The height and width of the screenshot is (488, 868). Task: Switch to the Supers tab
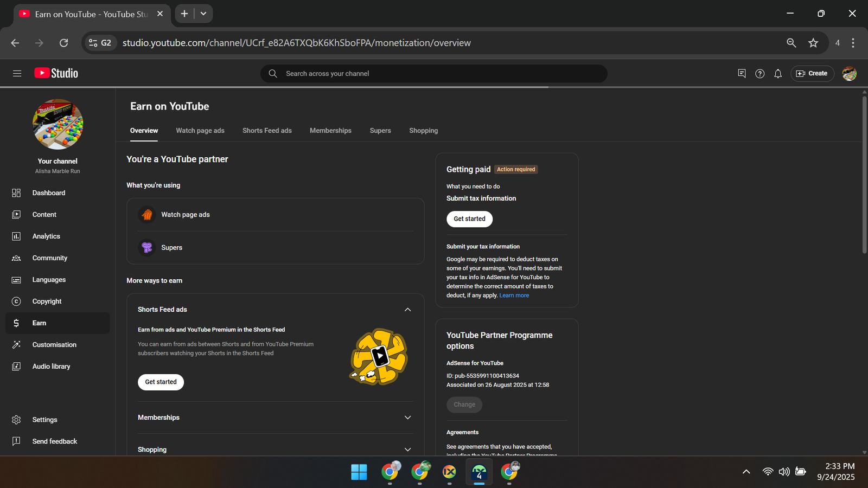point(380,131)
